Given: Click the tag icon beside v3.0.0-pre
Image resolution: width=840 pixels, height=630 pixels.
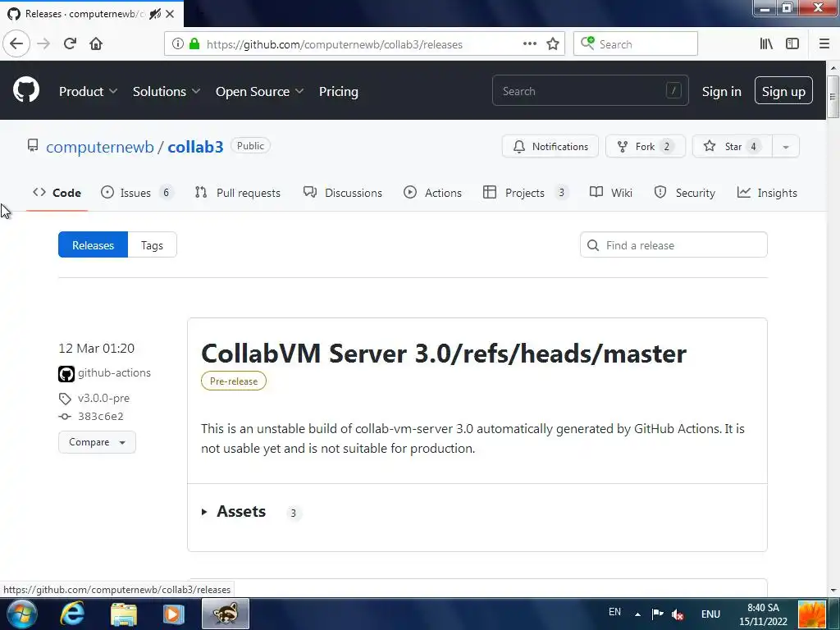Looking at the screenshot, I should point(65,399).
